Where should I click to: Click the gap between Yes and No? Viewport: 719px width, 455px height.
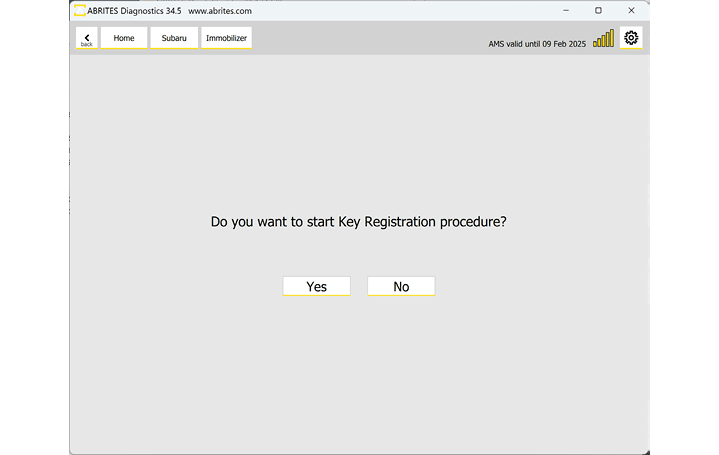coord(359,286)
